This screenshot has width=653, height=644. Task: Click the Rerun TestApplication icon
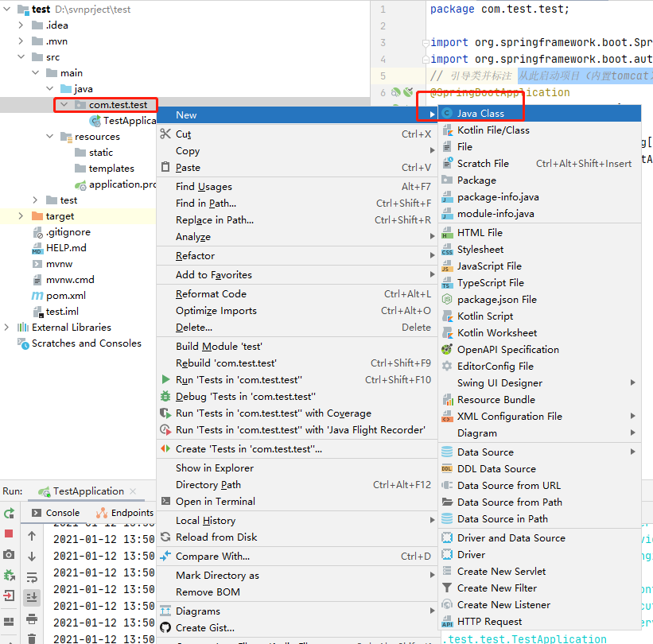(10, 513)
